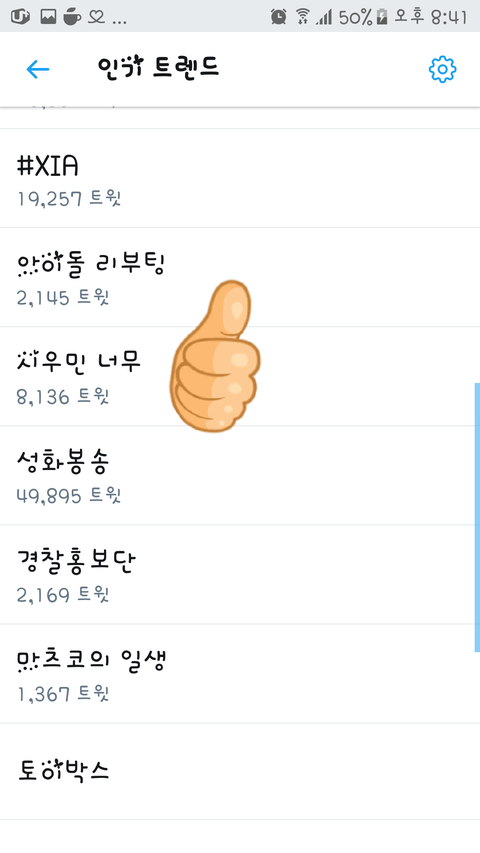This screenshot has height=853, width=480.
Task: Tap the cellular signal bars icon
Action: (325, 17)
